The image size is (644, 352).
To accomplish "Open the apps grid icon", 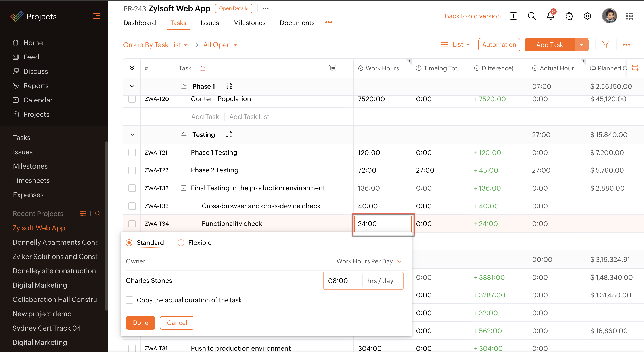I will (x=629, y=16).
